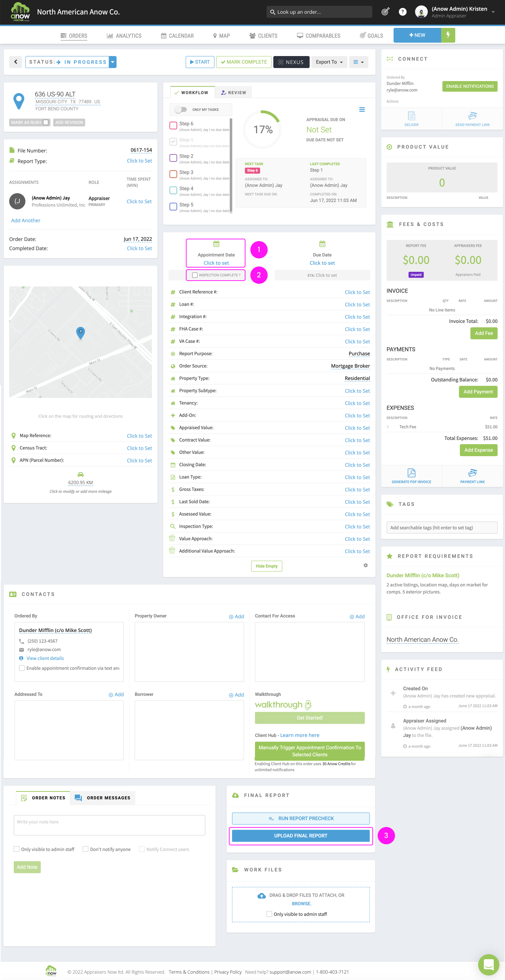Click the Upload Final Report button

point(301,835)
